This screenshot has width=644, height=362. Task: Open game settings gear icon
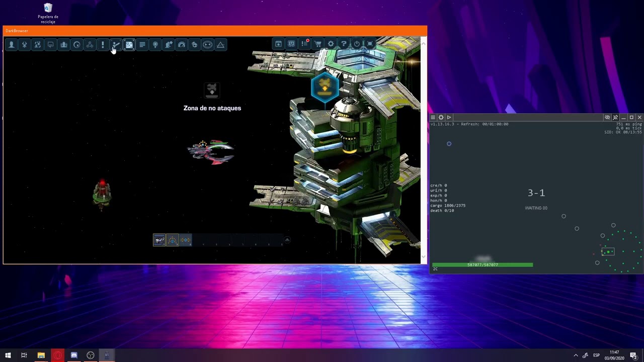point(331,44)
